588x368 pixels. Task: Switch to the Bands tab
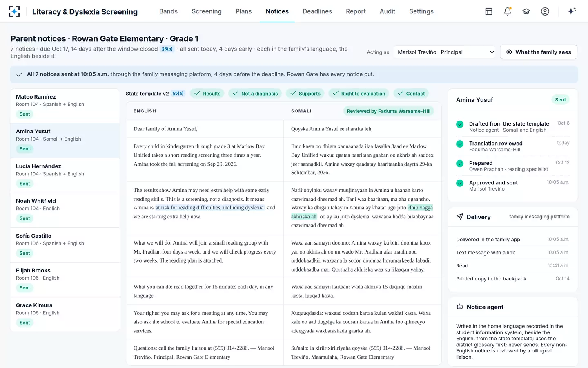tap(168, 11)
